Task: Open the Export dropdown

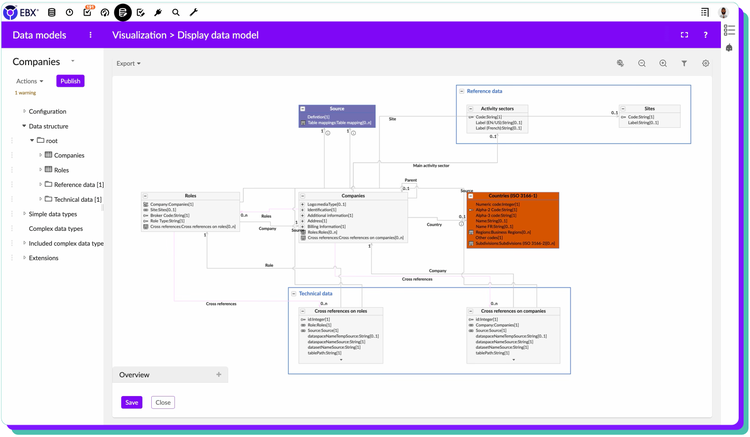Action: pos(128,63)
